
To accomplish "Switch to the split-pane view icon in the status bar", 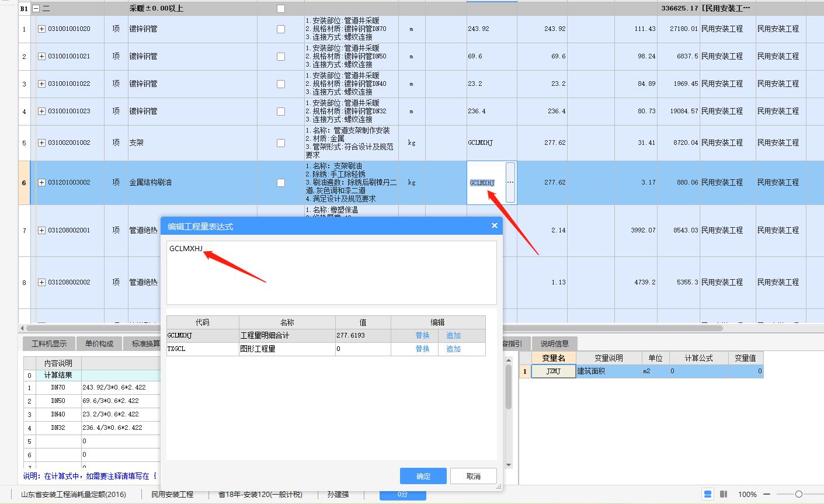I will coord(724,494).
